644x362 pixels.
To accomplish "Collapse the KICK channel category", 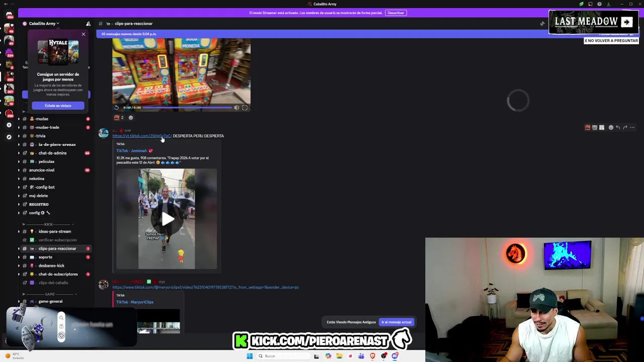I will [48, 224].
